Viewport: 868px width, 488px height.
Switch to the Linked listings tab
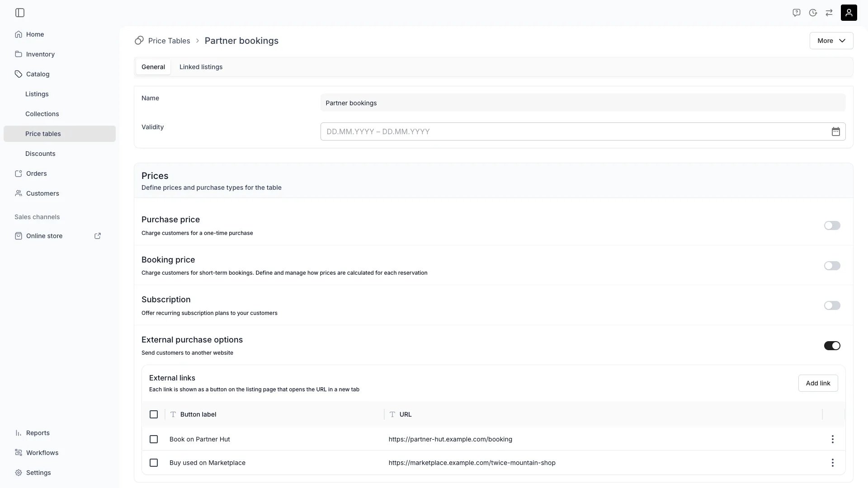click(x=201, y=67)
